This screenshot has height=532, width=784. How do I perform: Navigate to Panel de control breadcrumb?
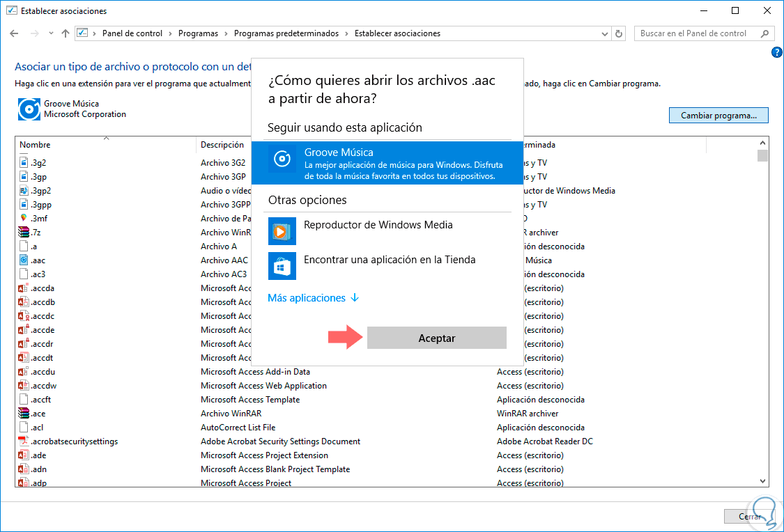point(132,33)
